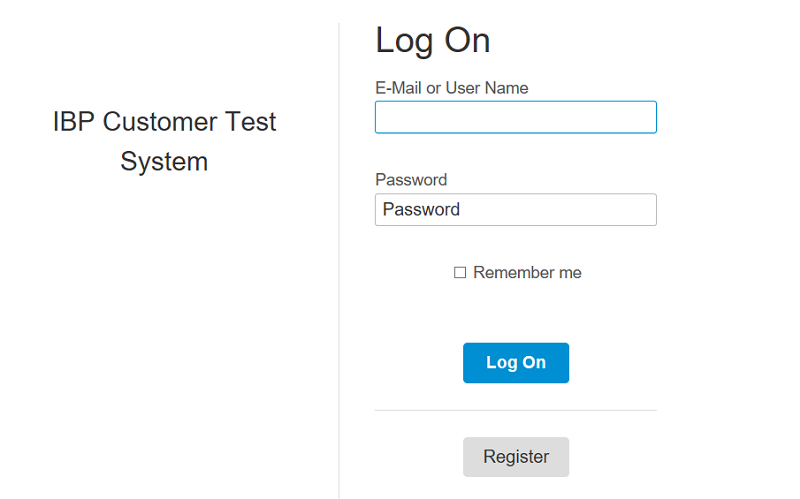Click the word "System" in the title
This screenshot has height=499, width=800.
click(164, 162)
